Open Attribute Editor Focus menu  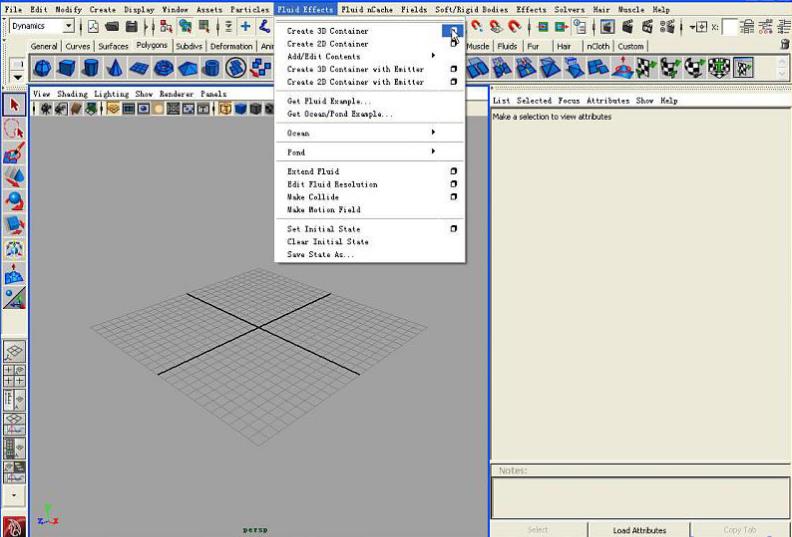tap(569, 101)
